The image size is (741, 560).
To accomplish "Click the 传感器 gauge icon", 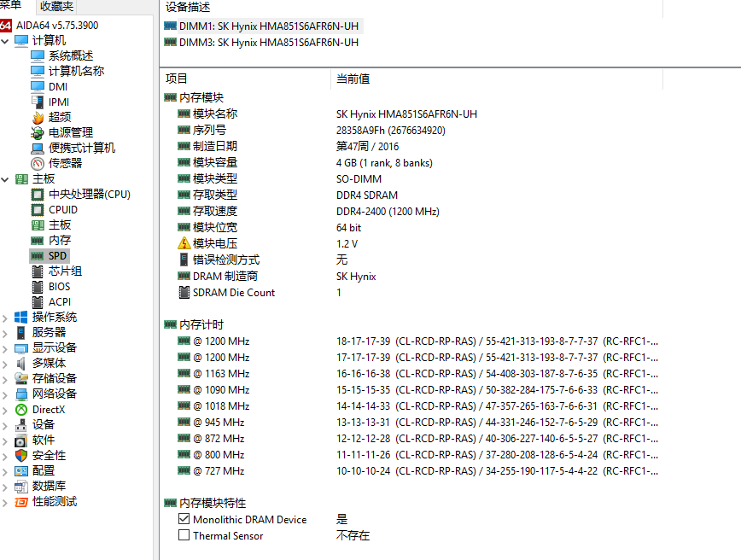I will [x=38, y=164].
